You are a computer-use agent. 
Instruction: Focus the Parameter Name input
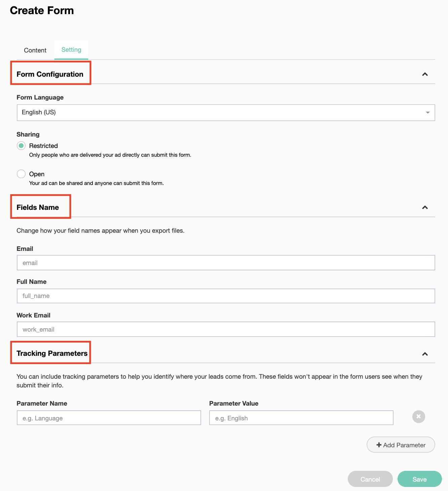point(109,418)
